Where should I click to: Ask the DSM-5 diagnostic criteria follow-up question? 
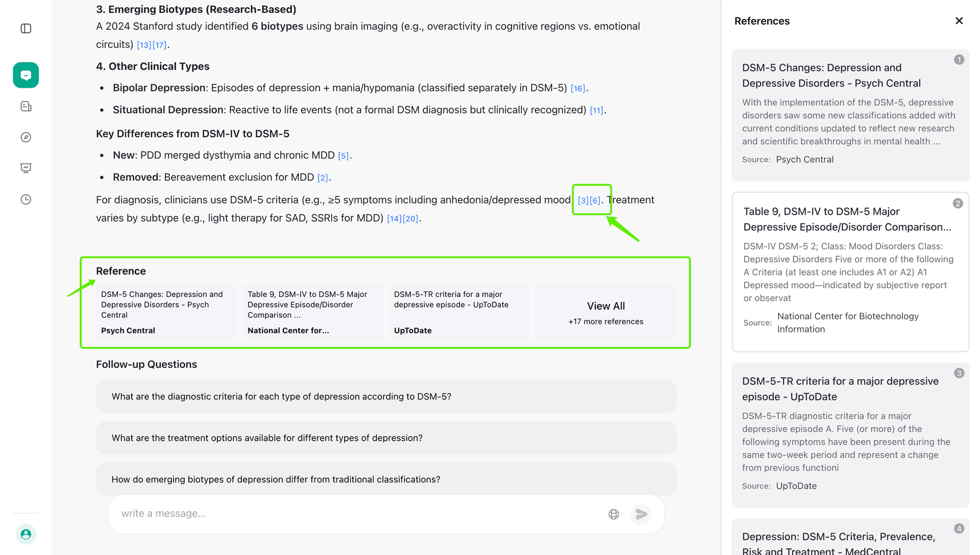coord(385,396)
